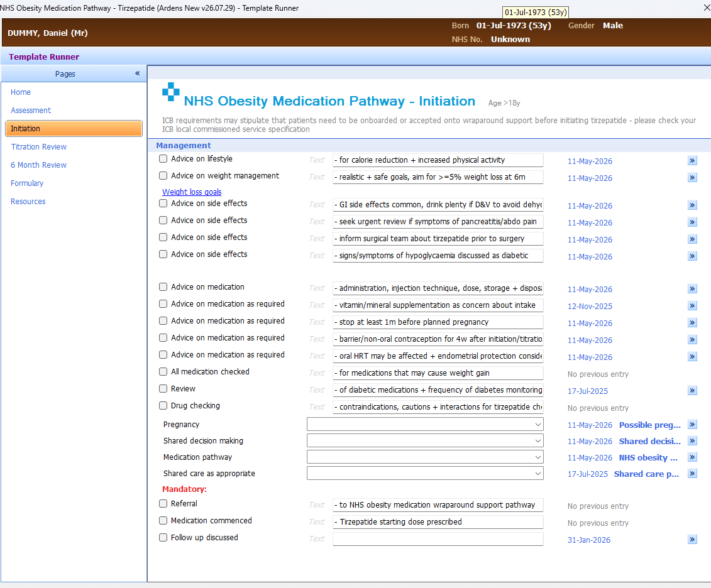Go to the Home page
This screenshot has height=588, width=711.
click(x=21, y=92)
